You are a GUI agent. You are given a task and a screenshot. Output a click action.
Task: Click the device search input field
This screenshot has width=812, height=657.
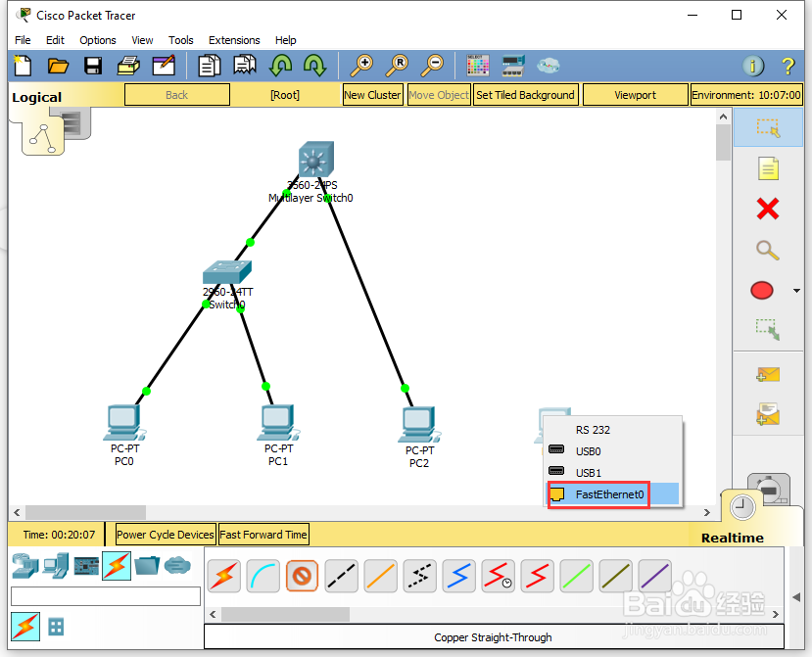(106, 596)
